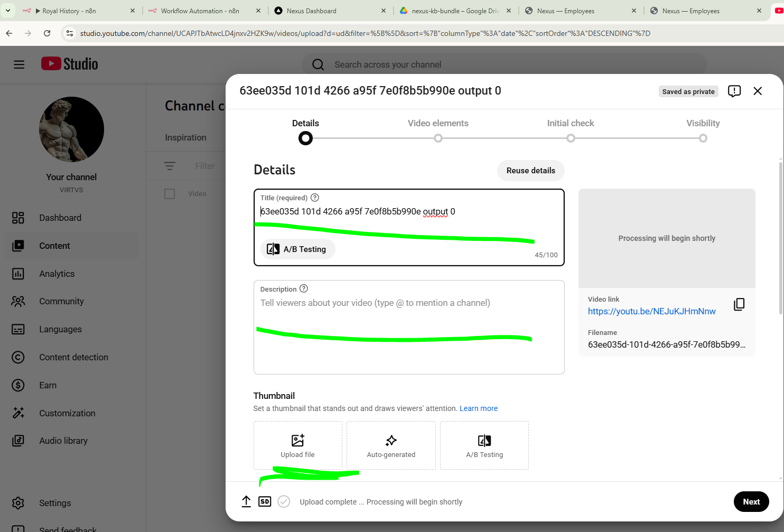The height and width of the screenshot is (532, 784).
Task: Close the upload dialog with X
Action: coord(758,91)
